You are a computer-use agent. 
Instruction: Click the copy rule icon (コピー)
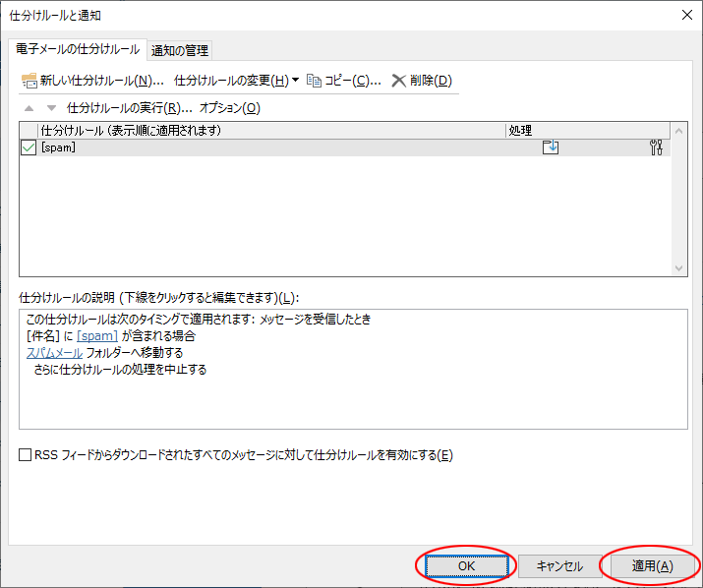coord(315,81)
